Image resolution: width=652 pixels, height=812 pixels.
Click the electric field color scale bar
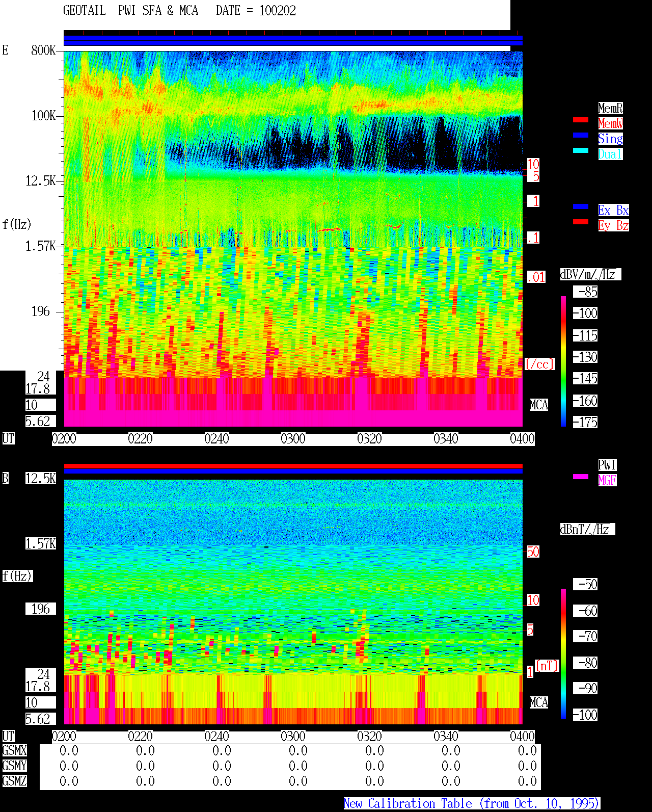click(x=563, y=361)
